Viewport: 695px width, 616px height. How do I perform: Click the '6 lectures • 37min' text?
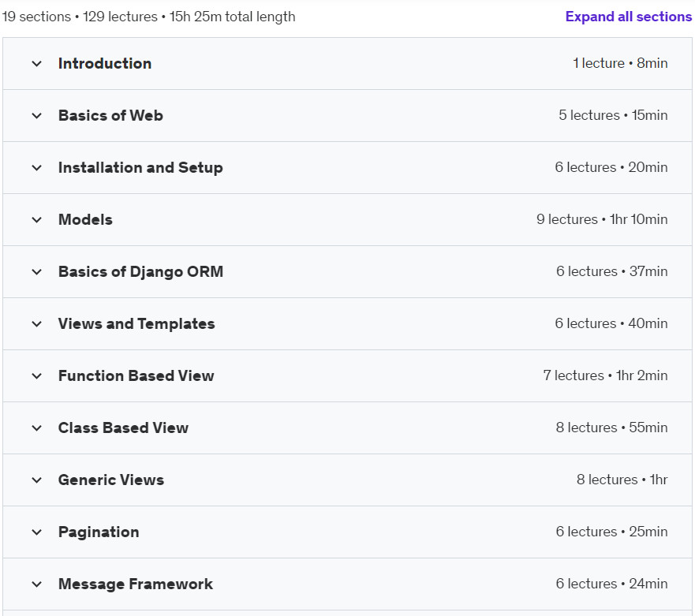click(x=612, y=271)
